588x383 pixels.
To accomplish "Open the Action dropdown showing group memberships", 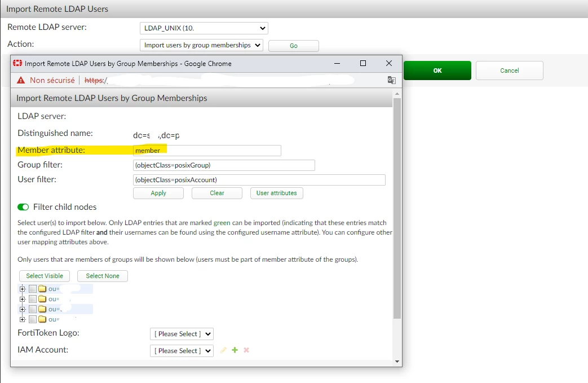I will [201, 45].
